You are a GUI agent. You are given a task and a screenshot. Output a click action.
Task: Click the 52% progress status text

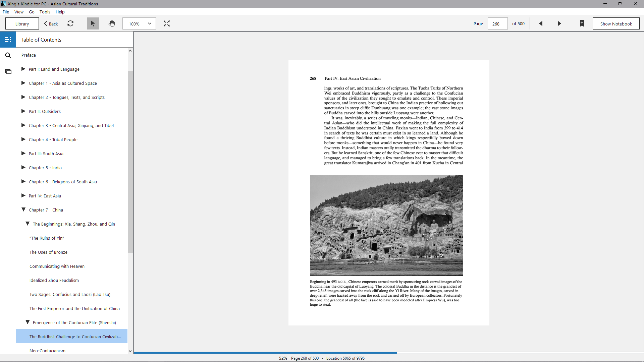point(283,358)
